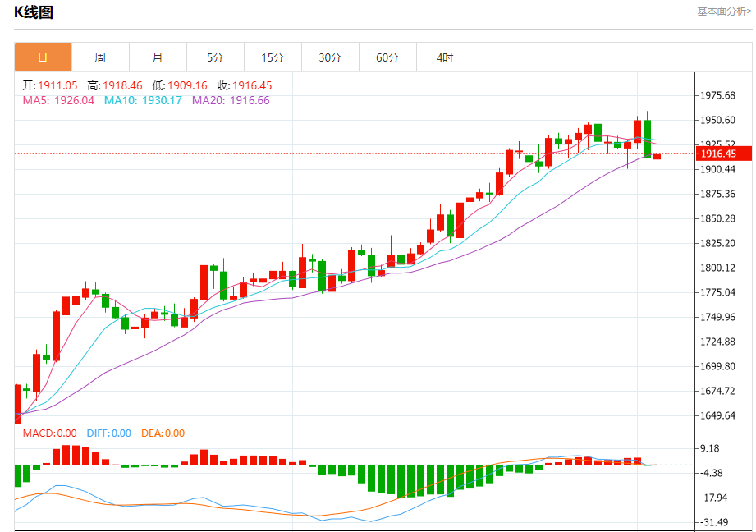The width and height of the screenshot is (756, 532).
Task: Click the -4.38 MACD axis label
Action: pos(711,473)
